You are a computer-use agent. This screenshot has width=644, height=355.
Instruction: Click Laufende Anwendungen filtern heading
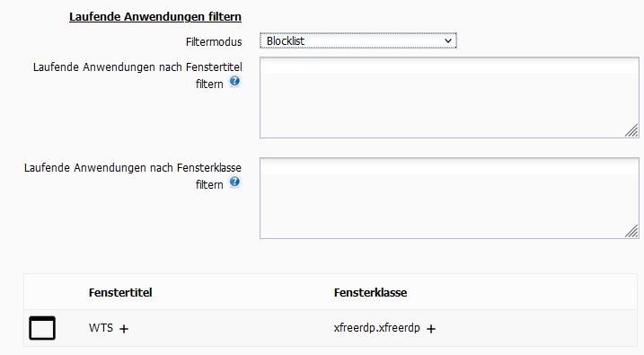tap(155, 17)
